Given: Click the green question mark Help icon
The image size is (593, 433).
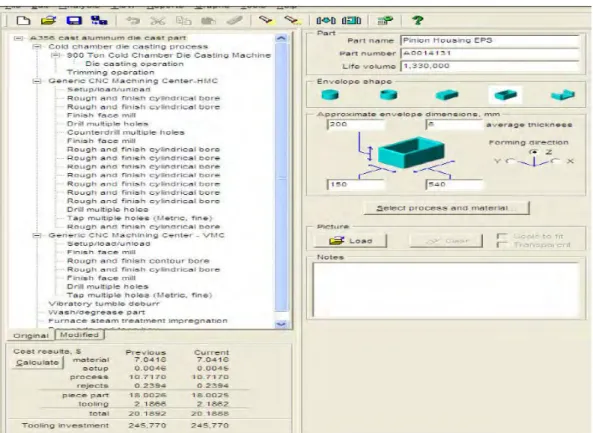Looking at the screenshot, I should click(x=418, y=20).
